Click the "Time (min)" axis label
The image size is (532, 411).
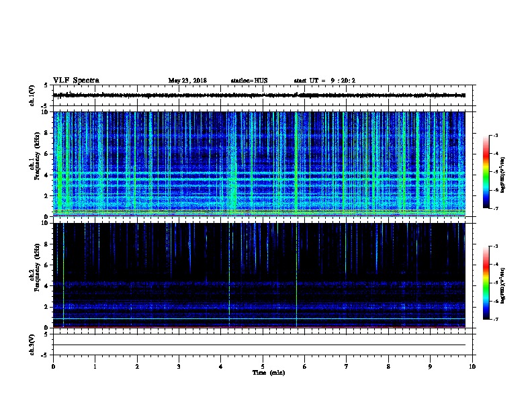click(269, 373)
